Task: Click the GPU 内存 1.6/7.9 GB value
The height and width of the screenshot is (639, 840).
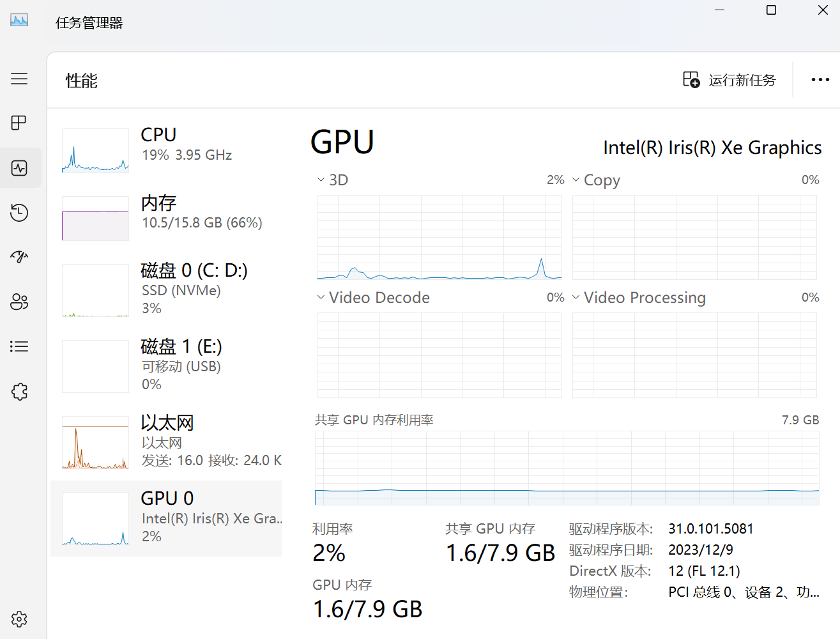Action: click(367, 609)
